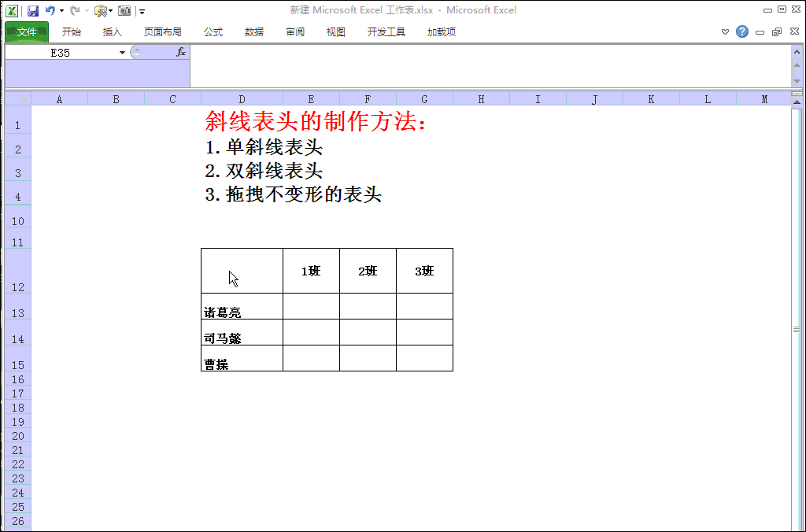
Task: Expand the ribbon with the chevron icon
Action: coord(725,31)
